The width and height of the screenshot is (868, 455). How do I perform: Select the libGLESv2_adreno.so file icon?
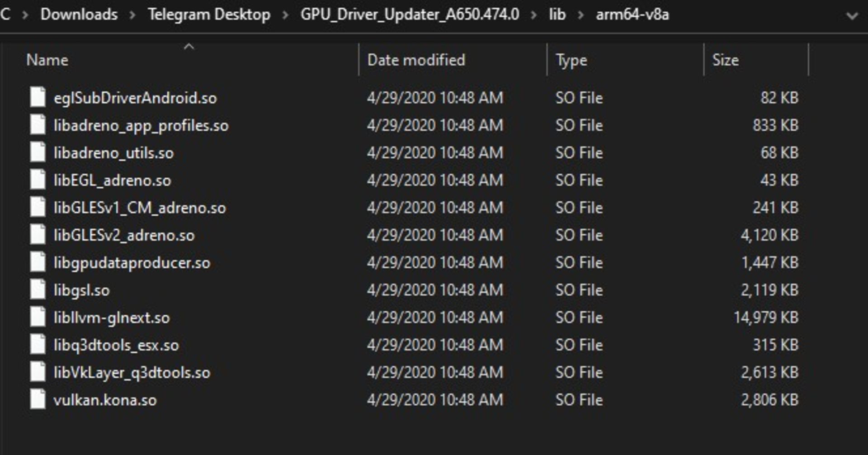pos(38,235)
